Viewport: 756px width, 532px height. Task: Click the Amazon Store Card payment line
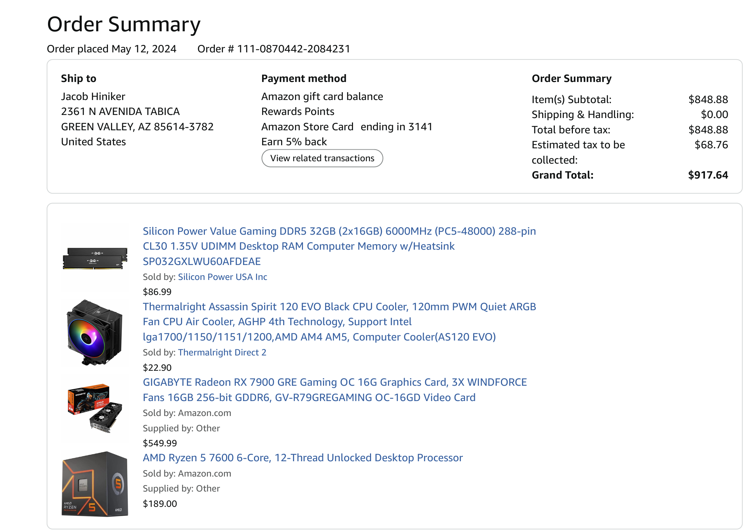[x=347, y=127]
